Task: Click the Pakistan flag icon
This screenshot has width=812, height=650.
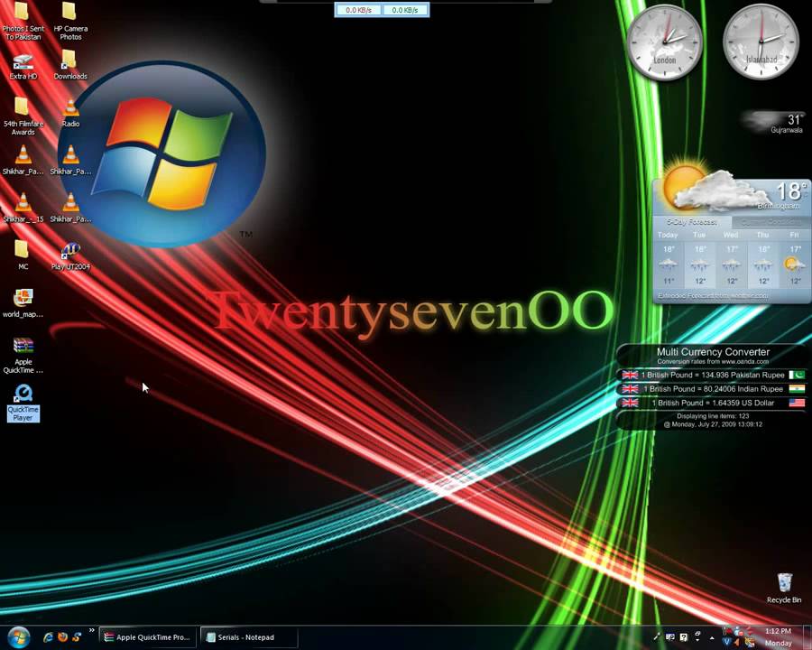Action: click(x=797, y=375)
